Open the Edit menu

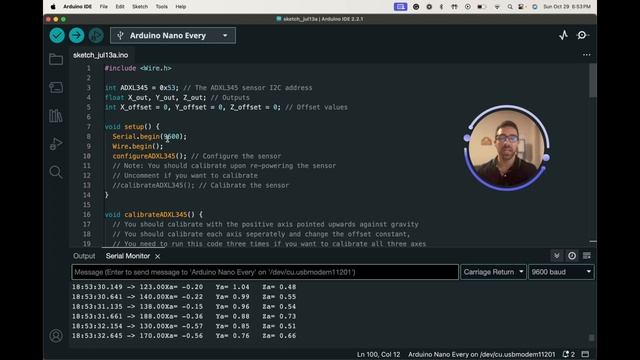tap(120, 7)
